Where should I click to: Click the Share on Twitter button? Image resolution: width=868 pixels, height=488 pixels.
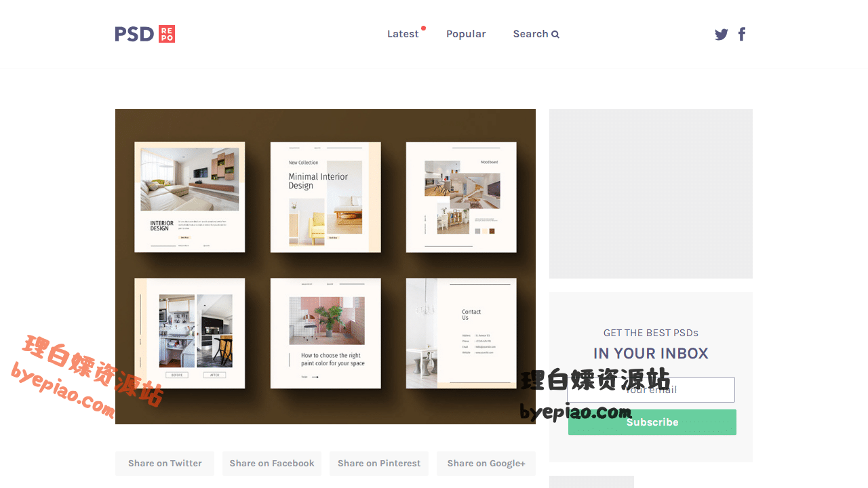click(165, 464)
